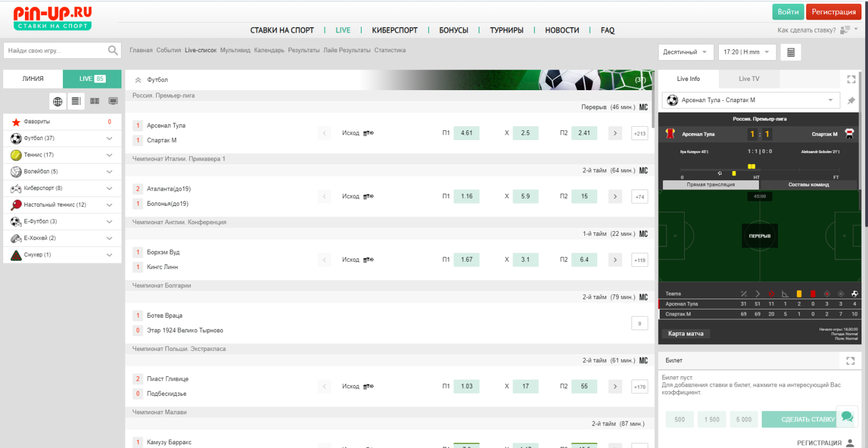Select П1 odds 4.61 for Арсенал Тула

[467, 133]
